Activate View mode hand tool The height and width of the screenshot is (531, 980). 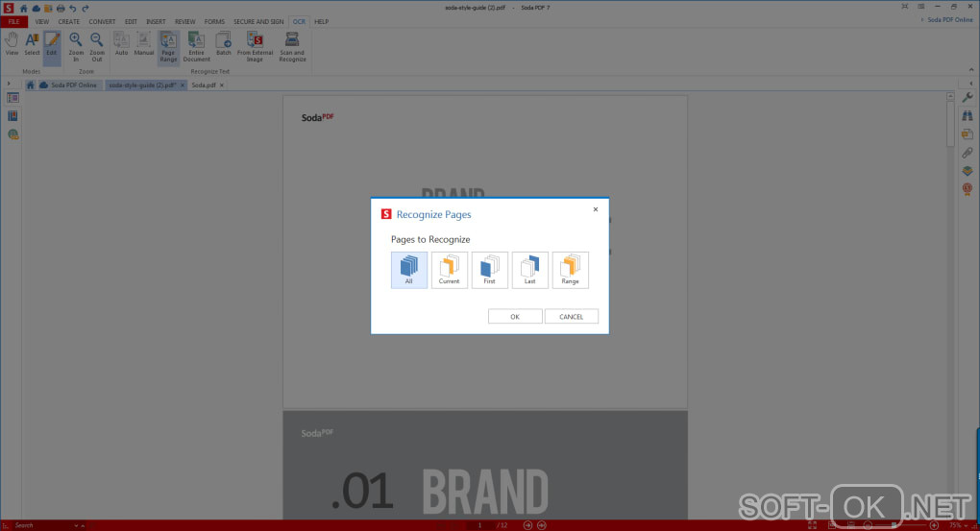pos(12,44)
